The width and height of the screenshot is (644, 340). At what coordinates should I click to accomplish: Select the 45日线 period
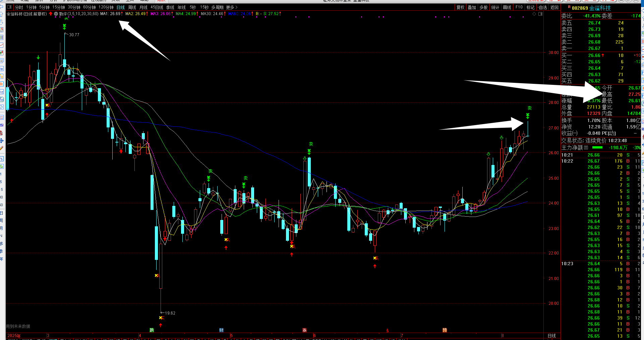click(x=157, y=7)
